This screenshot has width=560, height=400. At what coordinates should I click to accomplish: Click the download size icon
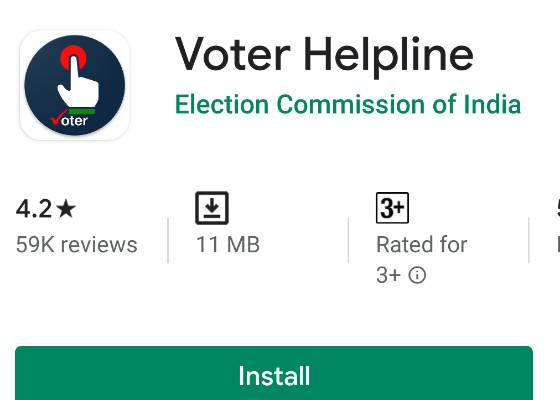[212, 208]
